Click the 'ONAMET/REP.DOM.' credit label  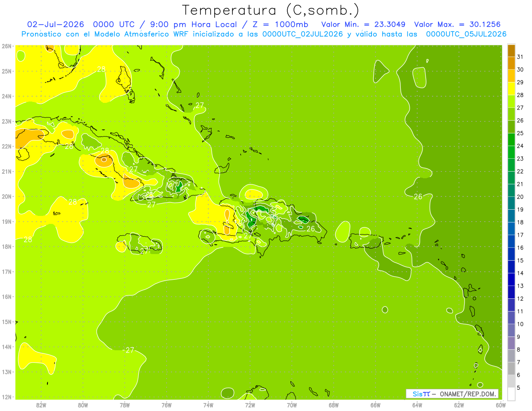[468, 394]
